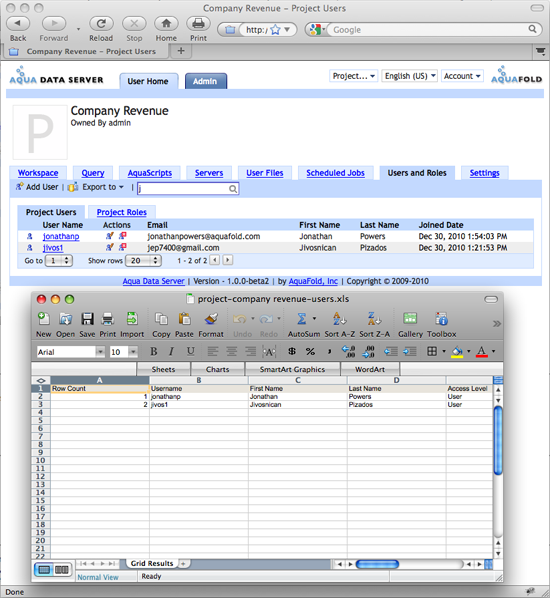Click the Admin button

coord(205,81)
